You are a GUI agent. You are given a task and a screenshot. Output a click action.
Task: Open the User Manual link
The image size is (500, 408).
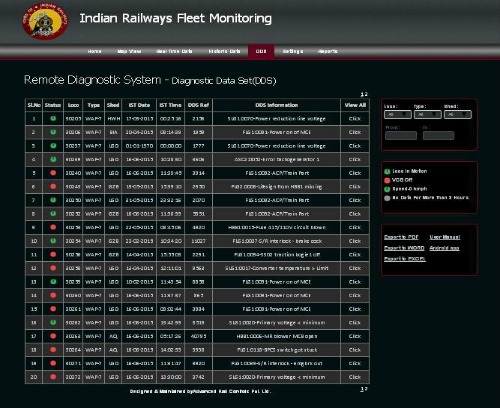click(x=445, y=237)
